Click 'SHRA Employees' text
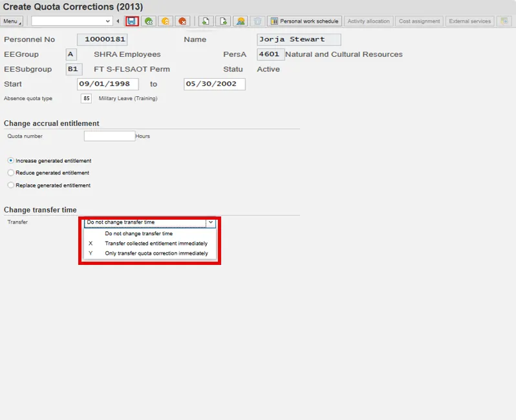This screenshot has height=420, width=516. [127, 54]
